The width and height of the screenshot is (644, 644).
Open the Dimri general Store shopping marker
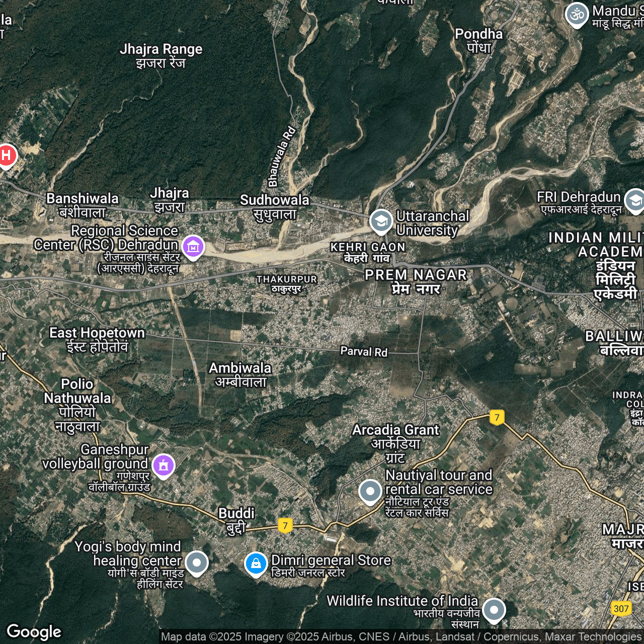[256, 563]
